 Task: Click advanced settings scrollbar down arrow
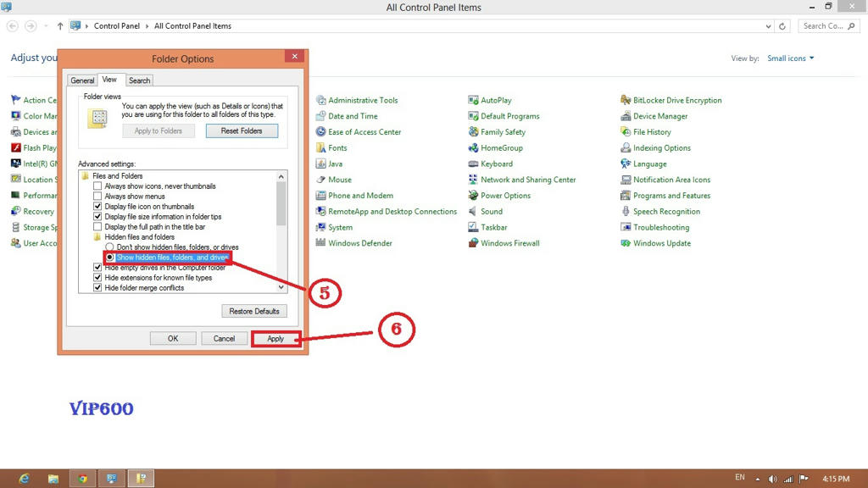click(281, 287)
